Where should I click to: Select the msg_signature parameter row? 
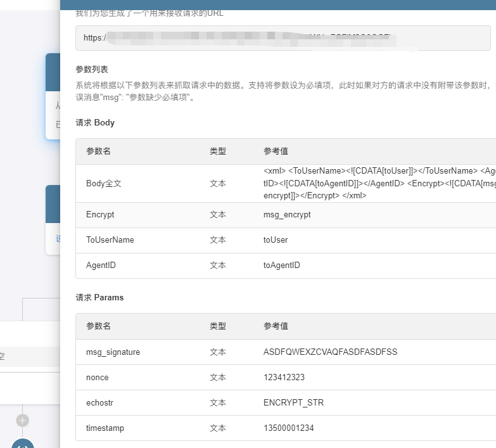[285, 352]
